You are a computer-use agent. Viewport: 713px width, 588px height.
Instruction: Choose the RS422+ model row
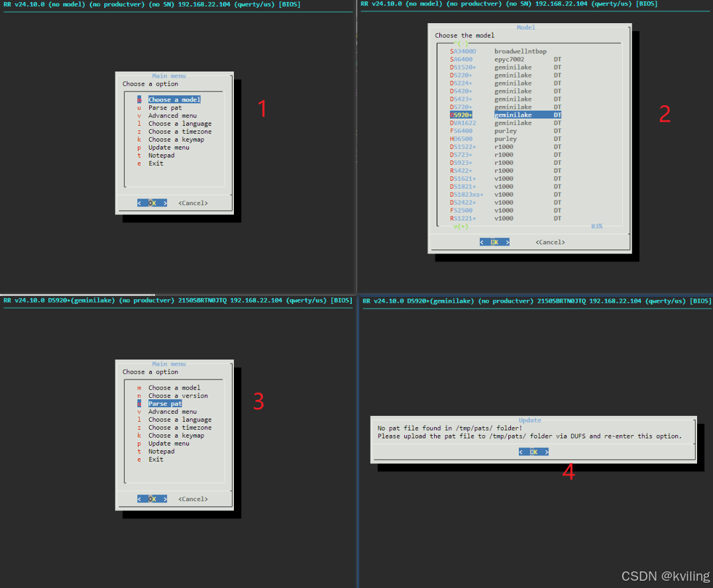point(505,170)
